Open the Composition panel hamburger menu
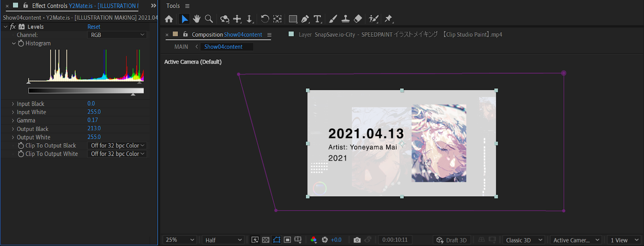644x246 pixels. click(269, 35)
